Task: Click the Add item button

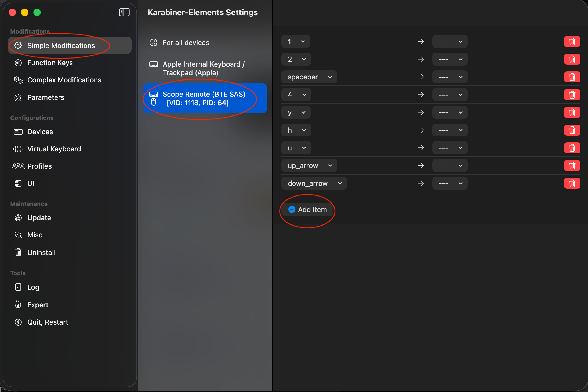Action: point(308,210)
